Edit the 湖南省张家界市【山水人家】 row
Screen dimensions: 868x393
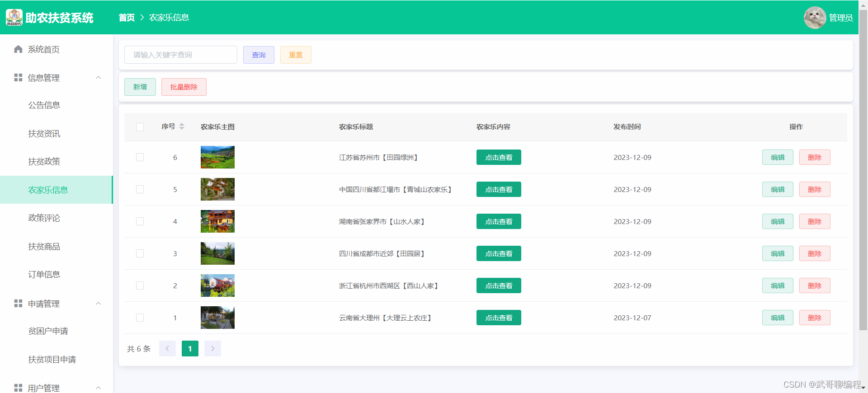[778, 221]
